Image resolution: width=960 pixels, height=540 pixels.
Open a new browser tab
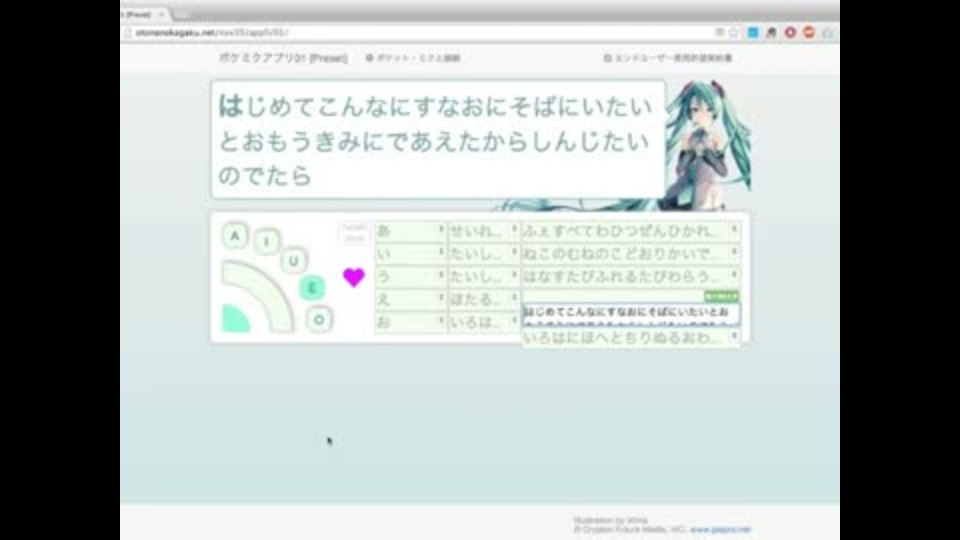click(x=181, y=14)
